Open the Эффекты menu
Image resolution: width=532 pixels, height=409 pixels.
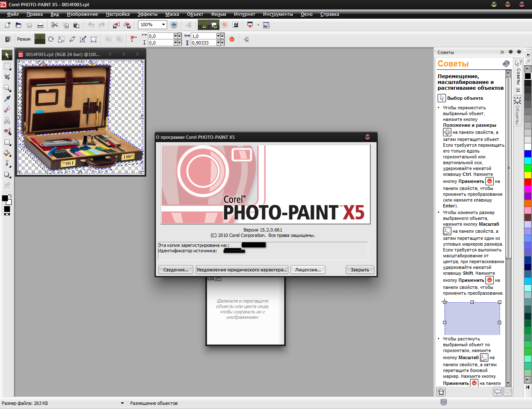tap(148, 14)
